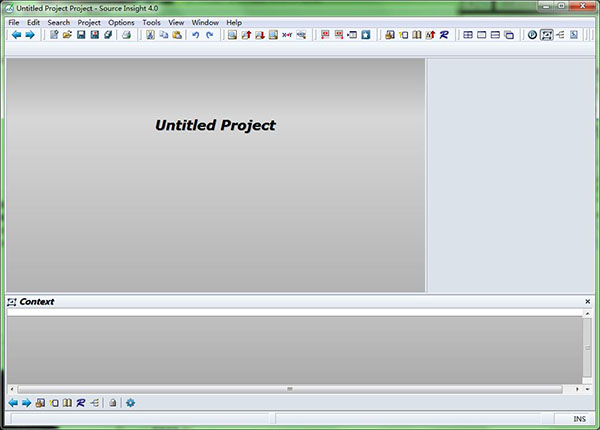Open the Search menu
Screen dimensions: 600x430
coord(59,23)
